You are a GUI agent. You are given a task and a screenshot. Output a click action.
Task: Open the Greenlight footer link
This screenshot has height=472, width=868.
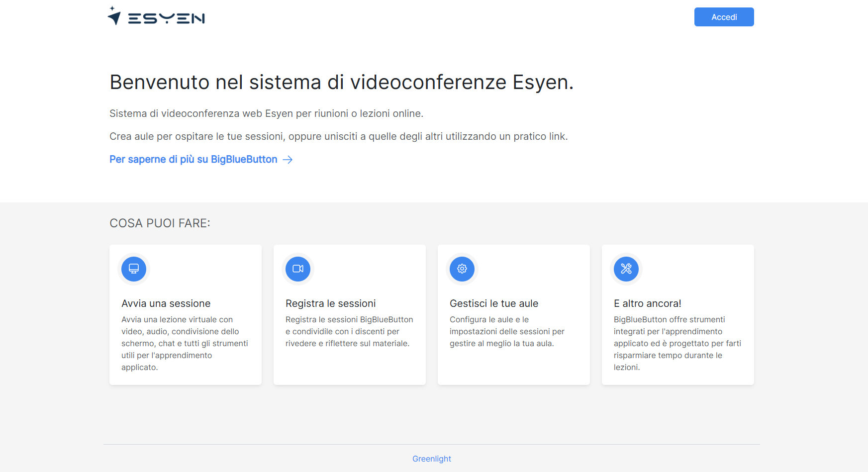(432, 459)
